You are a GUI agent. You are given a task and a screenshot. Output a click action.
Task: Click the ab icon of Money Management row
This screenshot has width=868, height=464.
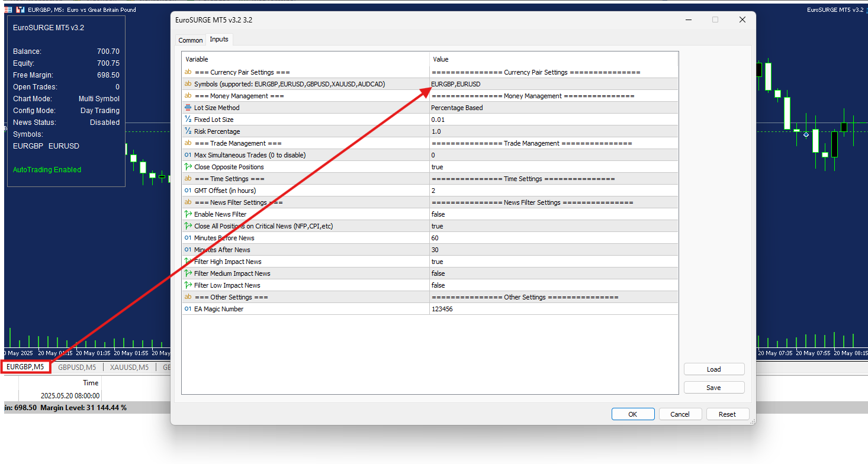coord(188,96)
